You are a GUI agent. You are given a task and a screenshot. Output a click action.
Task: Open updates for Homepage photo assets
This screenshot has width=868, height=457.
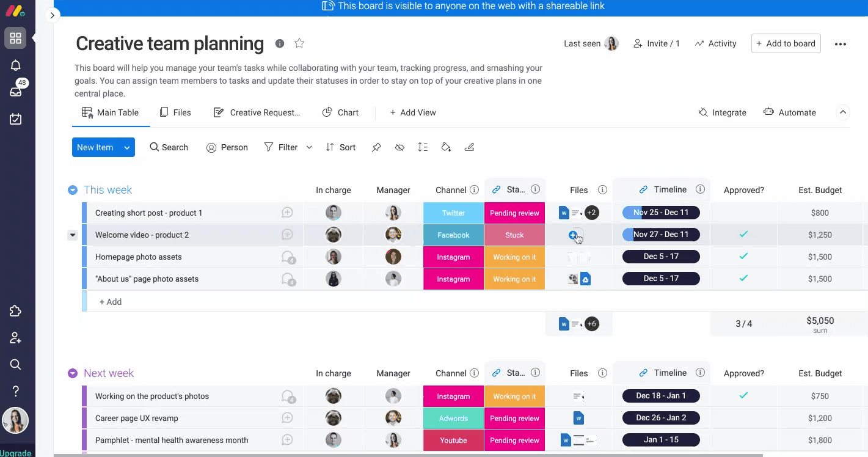(x=288, y=257)
